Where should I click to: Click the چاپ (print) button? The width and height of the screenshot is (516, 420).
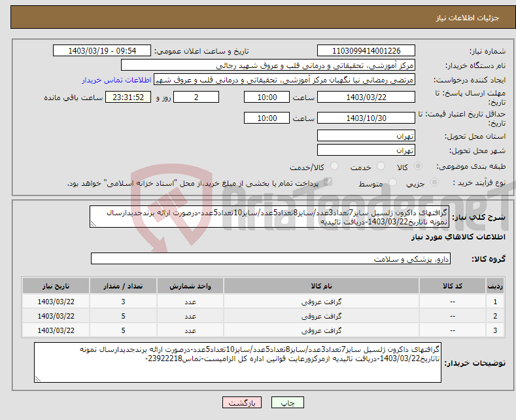tap(287, 402)
